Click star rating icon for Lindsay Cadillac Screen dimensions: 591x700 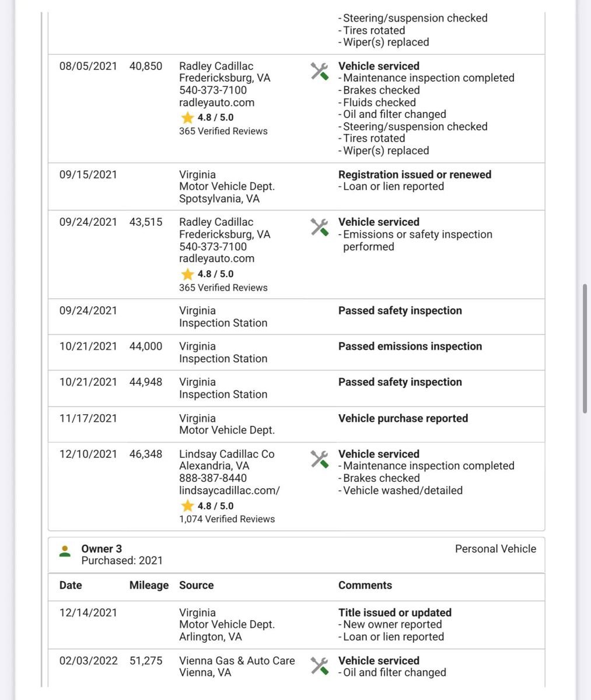[187, 506]
